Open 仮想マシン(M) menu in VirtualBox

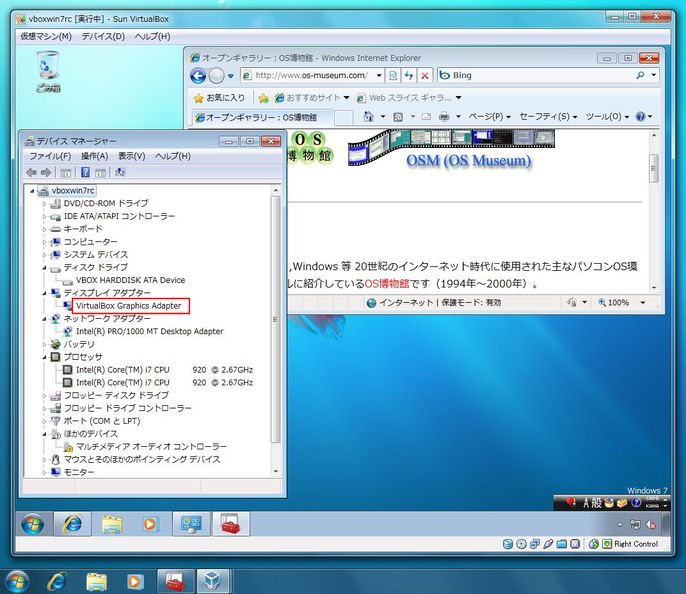click(46, 36)
